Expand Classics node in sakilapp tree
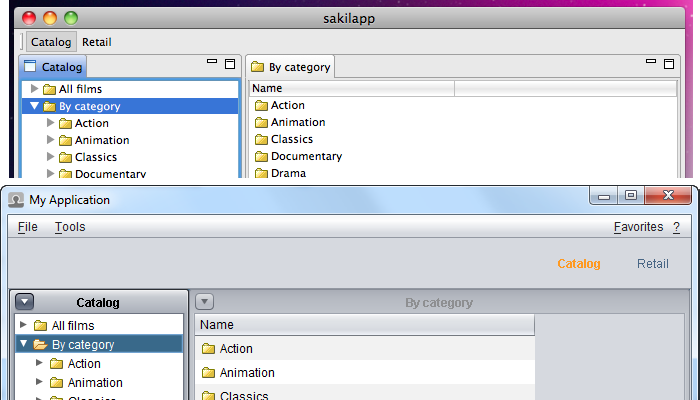The image size is (700, 400). tap(50, 157)
